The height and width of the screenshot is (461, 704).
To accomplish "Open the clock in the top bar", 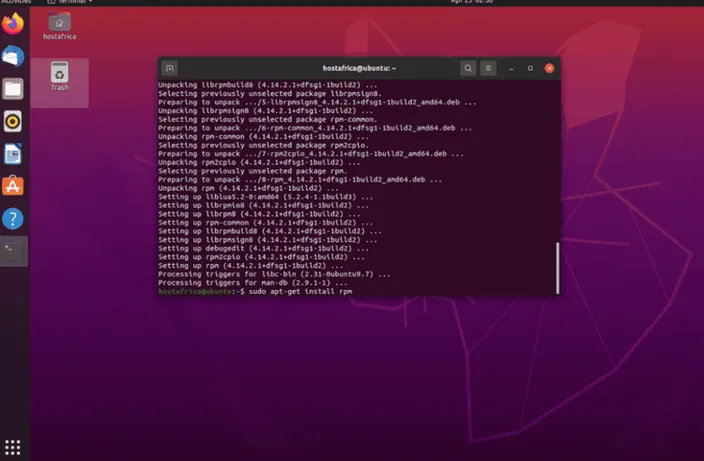I will [x=472, y=1].
